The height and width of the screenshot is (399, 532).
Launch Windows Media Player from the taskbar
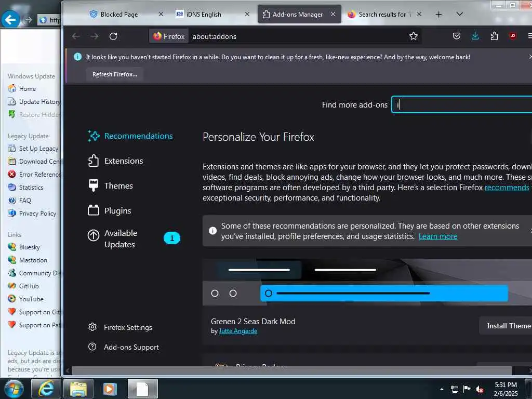coord(110,389)
